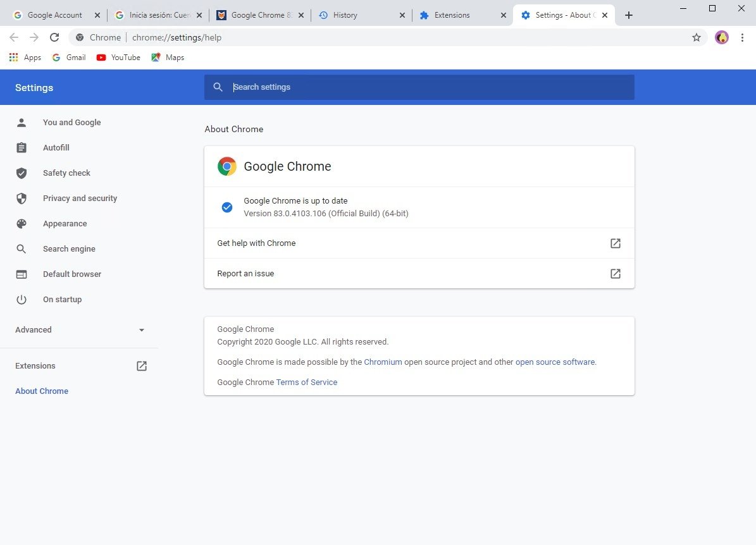Click the Extensions external link icon
Screen dimensions: 756x545
(x=141, y=365)
